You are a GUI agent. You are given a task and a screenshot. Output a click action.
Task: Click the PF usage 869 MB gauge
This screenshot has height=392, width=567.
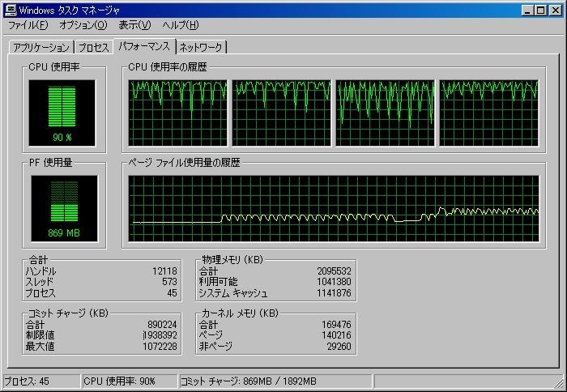pos(64,209)
